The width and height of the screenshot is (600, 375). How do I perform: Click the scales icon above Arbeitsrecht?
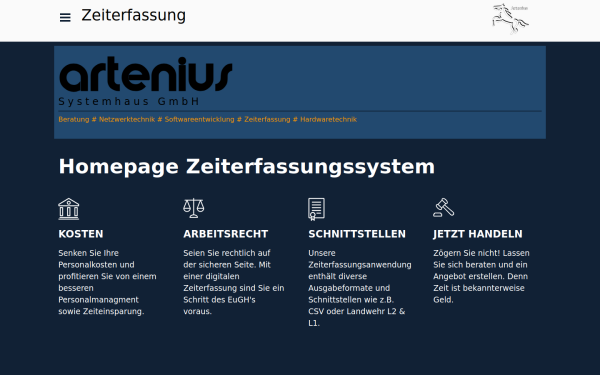click(194, 208)
